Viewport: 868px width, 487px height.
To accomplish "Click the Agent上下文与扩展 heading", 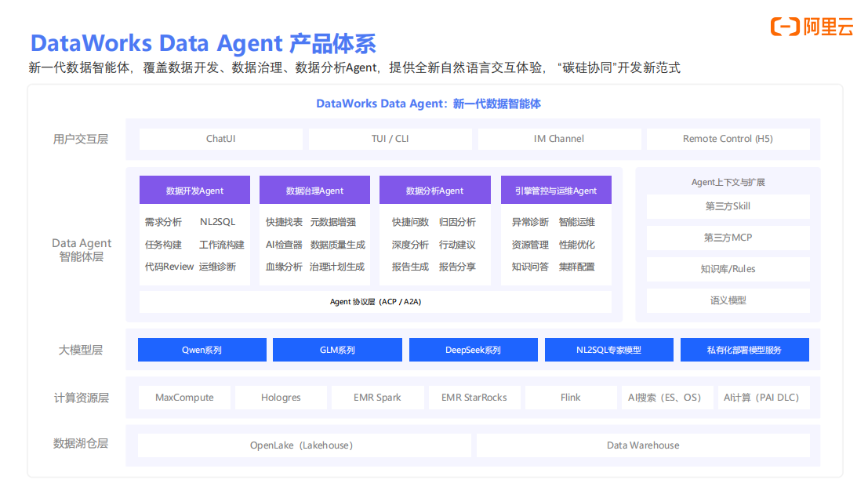I will click(728, 182).
